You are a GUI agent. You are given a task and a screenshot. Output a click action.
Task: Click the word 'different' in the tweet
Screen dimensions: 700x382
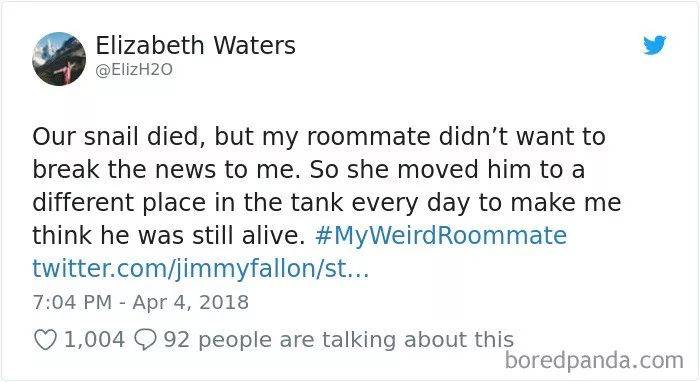coord(83,202)
